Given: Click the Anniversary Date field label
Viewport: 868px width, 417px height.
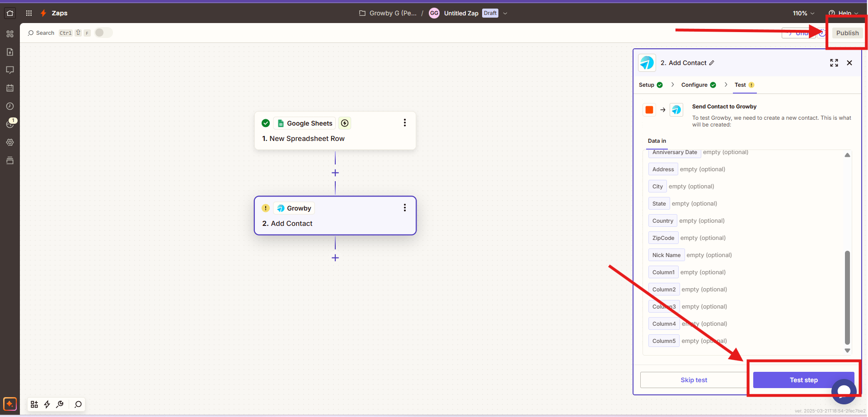Looking at the screenshot, I should (675, 153).
